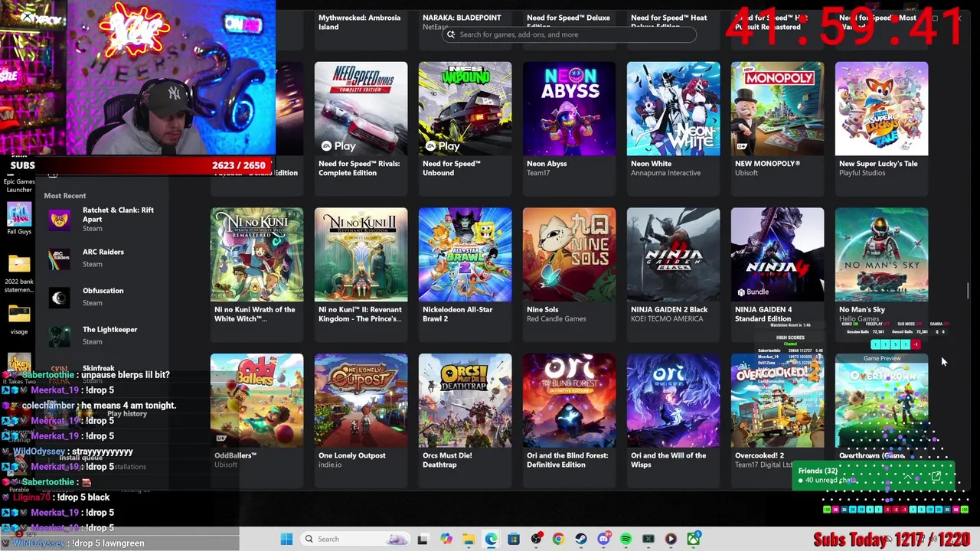
Task: Switch to OBS Studio in the taskbar
Action: point(536,539)
